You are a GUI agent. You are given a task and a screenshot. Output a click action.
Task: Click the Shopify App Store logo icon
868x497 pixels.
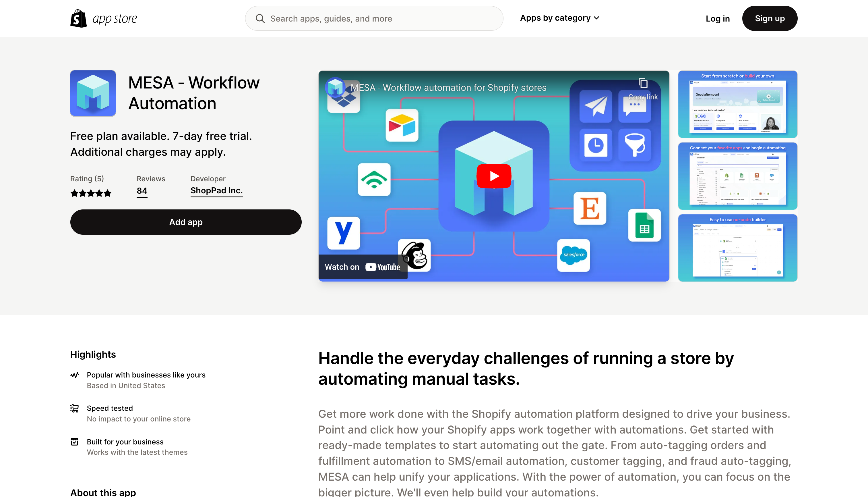point(79,18)
